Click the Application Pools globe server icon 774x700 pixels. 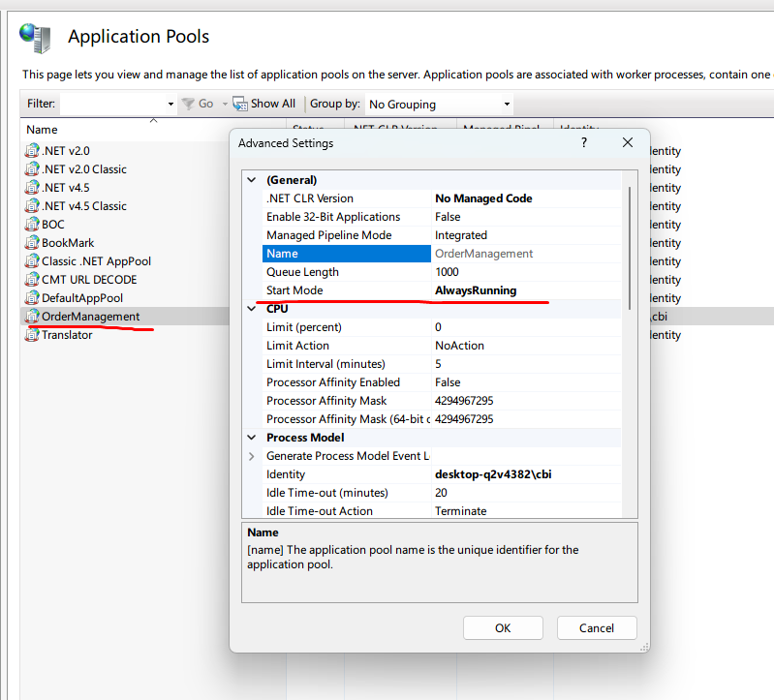tap(36, 38)
